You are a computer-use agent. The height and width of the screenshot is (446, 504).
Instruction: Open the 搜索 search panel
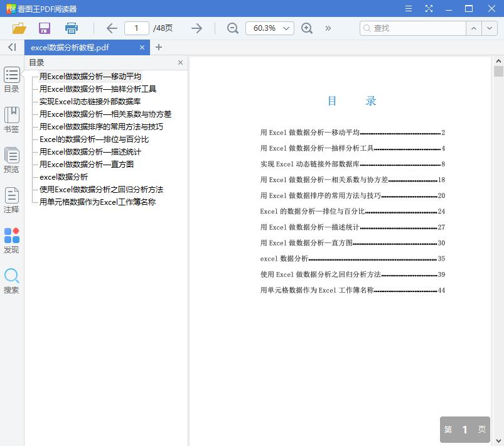coord(11,281)
